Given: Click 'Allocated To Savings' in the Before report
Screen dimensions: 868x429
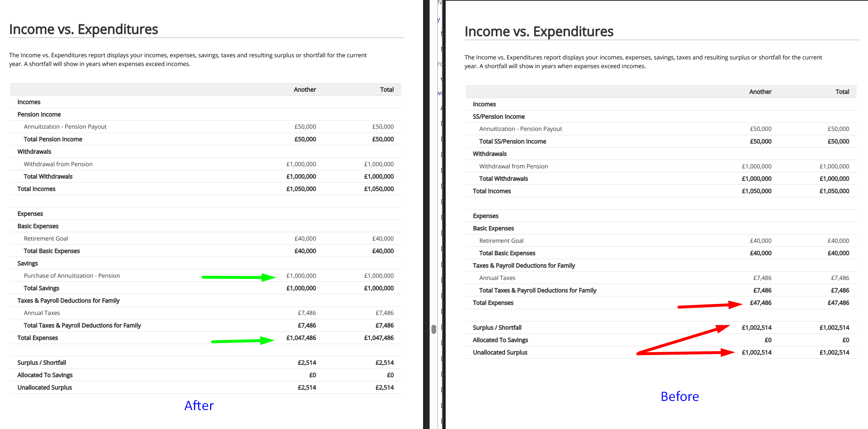Looking at the screenshot, I should [x=500, y=340].
